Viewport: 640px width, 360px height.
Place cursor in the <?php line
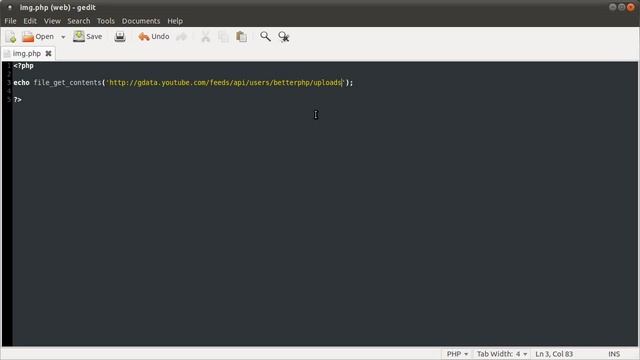(23, 66)
